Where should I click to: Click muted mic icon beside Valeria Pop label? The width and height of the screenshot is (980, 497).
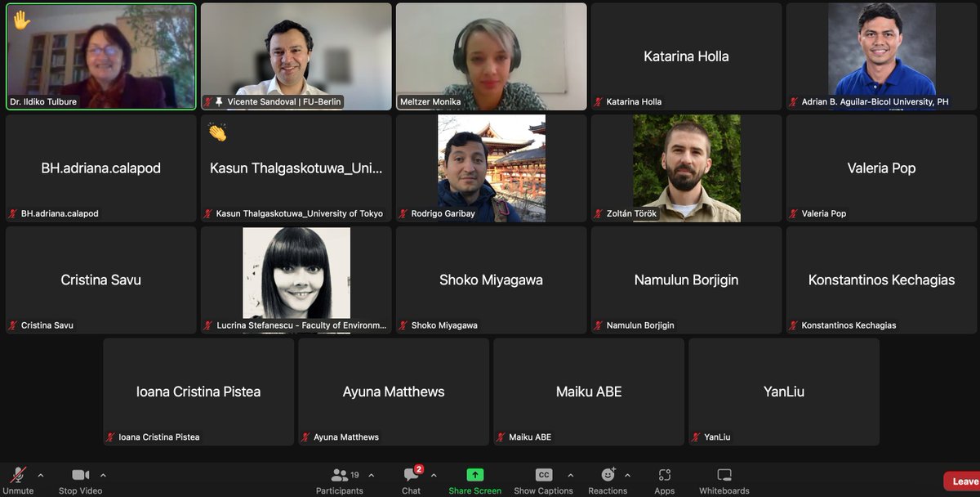click(794, 214)
